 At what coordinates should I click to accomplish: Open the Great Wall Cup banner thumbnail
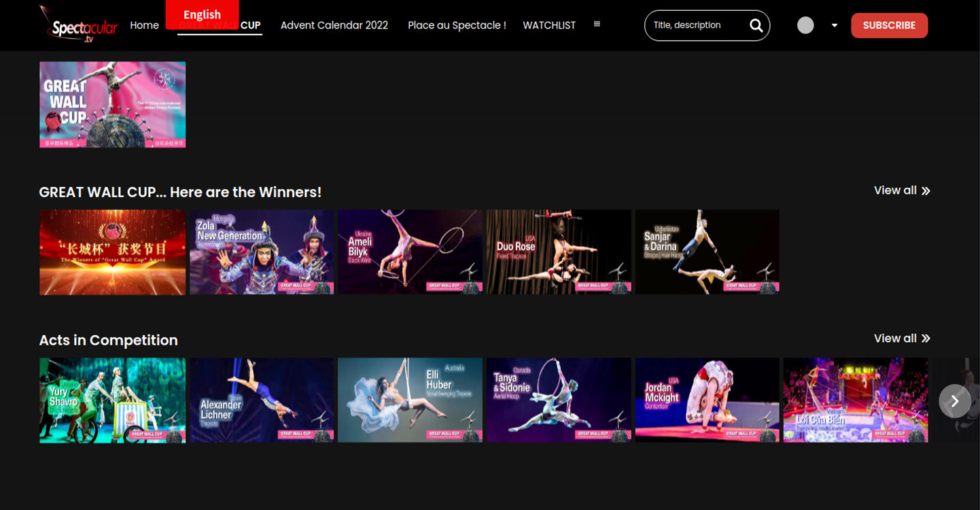point(112,105)
